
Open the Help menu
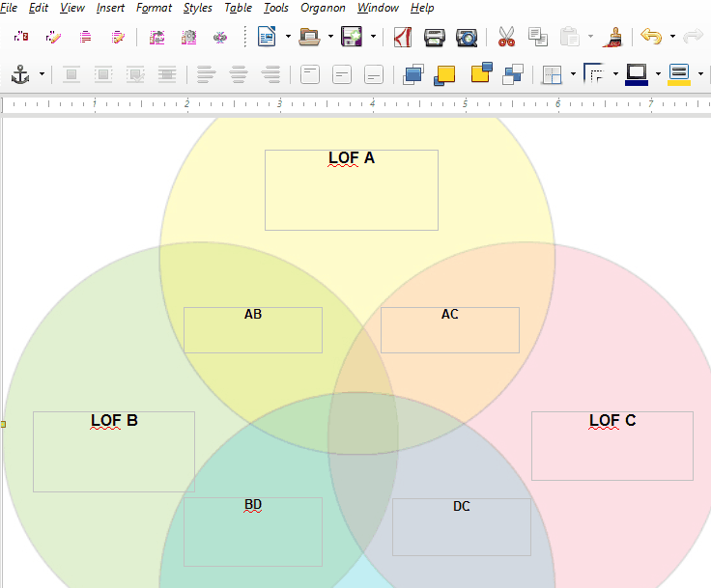pos(422,8)
